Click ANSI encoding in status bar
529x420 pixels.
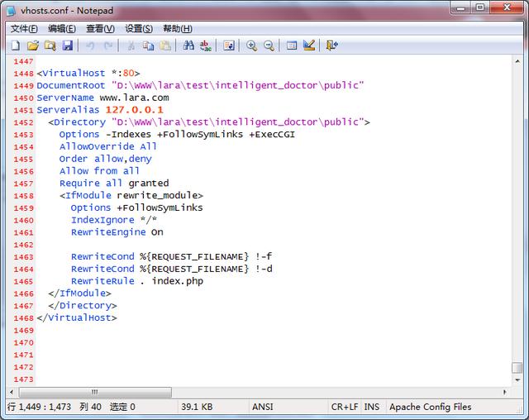coord(262,407)
